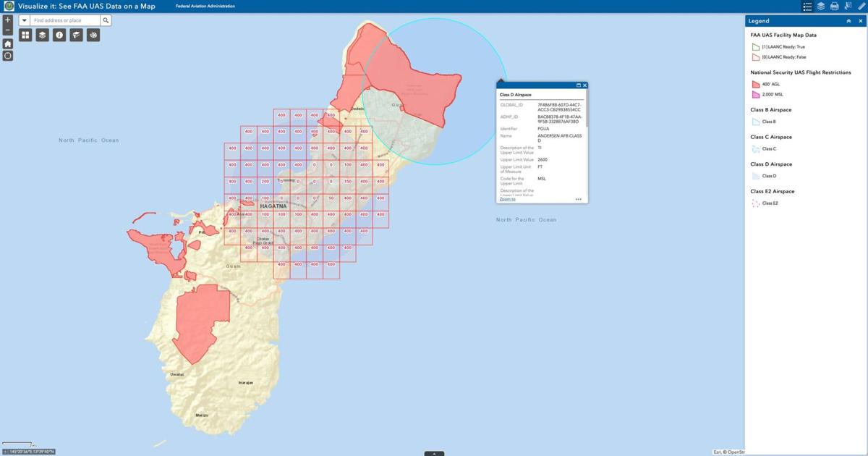
Task: Open the drawing tool icon
Action: click(x=93, y=34)
